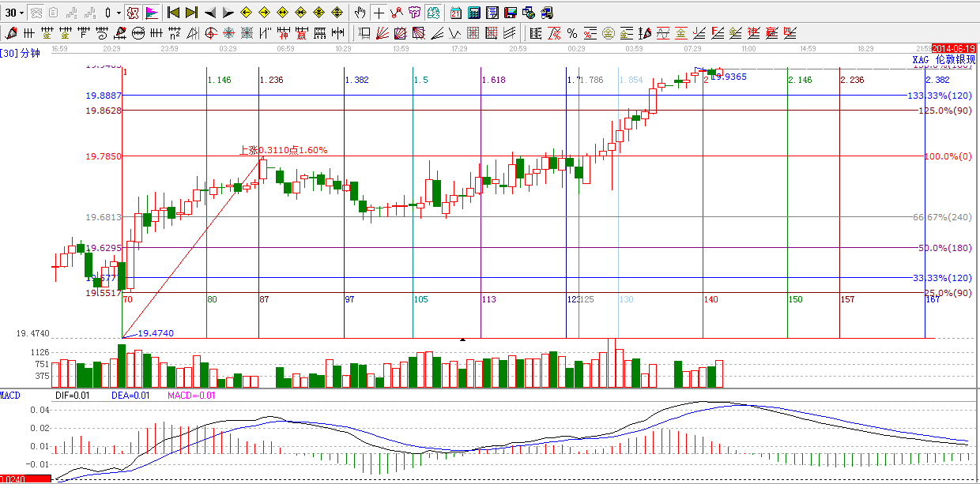This screenshot has height=484, width=980.
Task: Open the calendar icon showing 21
Action: [x=456, y=13]
